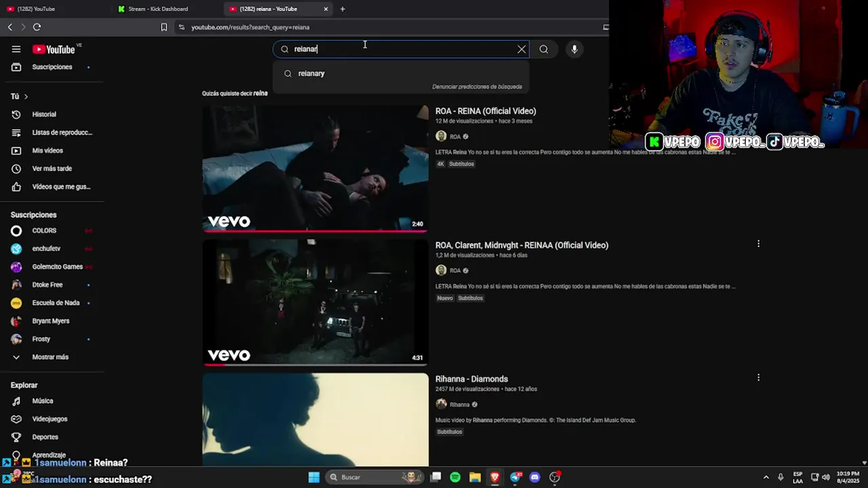Reload the page with the refresh button
This screenshot has height=488, width=868.
37,27
